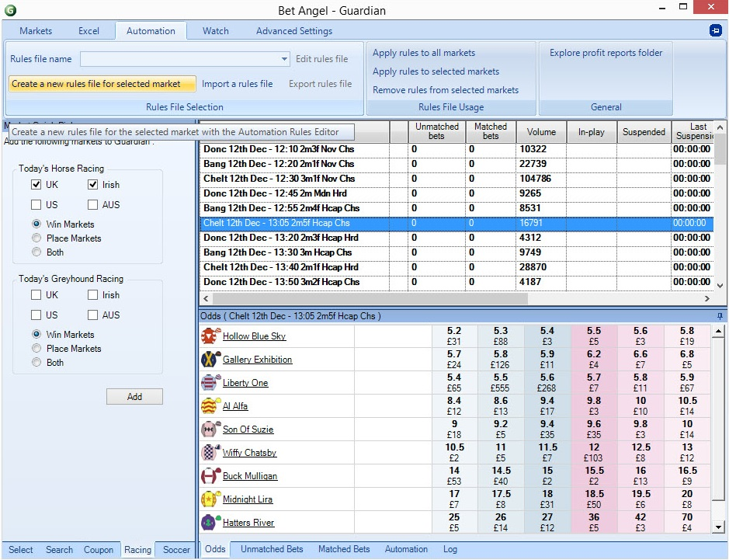Open the Log bottom tab

[x=450, y=549]
